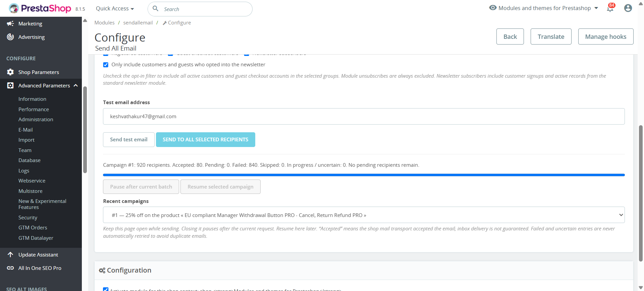
Task: Open Performance submenu item
Action: pyautogui.click(x=34, y=110)
